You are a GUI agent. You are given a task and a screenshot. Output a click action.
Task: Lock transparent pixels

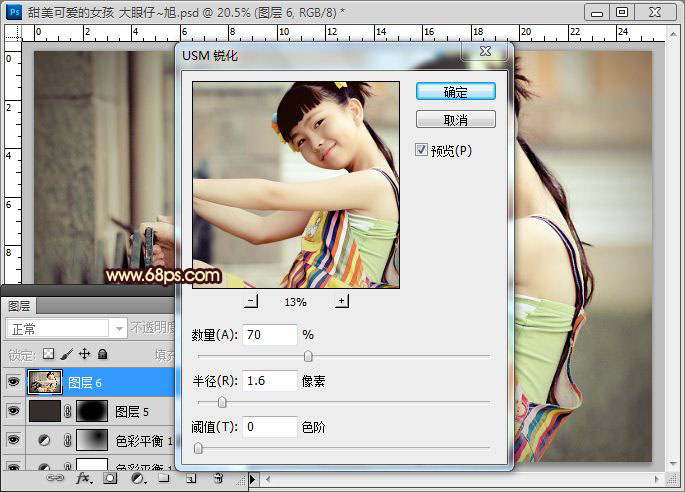[47, 354]
